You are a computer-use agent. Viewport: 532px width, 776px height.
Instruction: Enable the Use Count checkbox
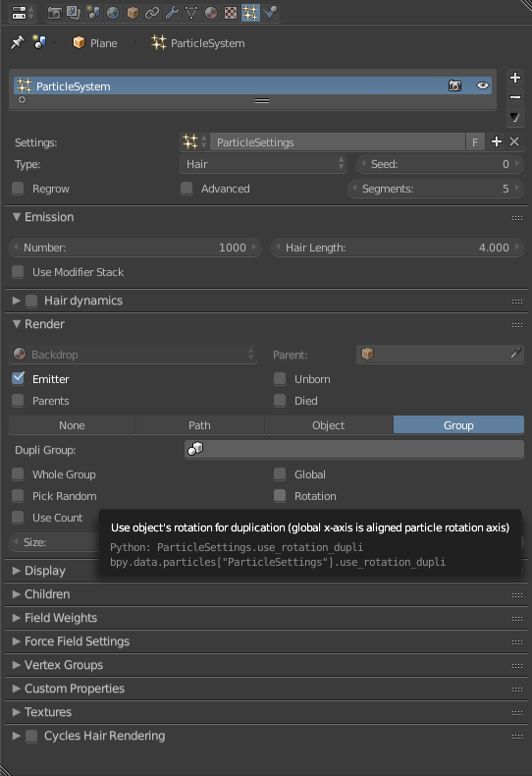tap(19, 517)
